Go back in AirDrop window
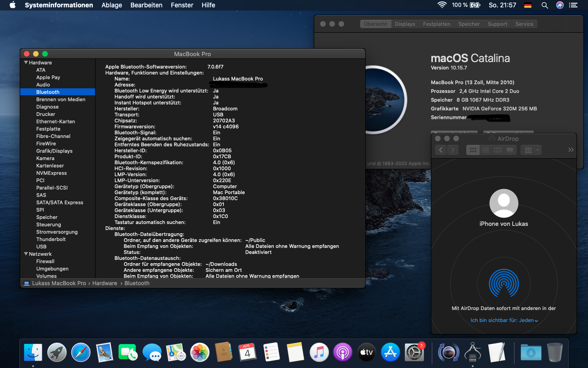Viewport: 588px width, 368px height. click(441, 150)
